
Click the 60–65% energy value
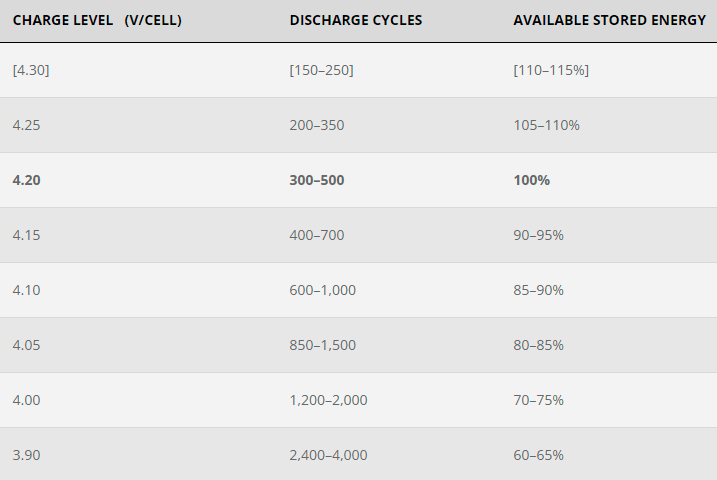[x=538, y=455]
